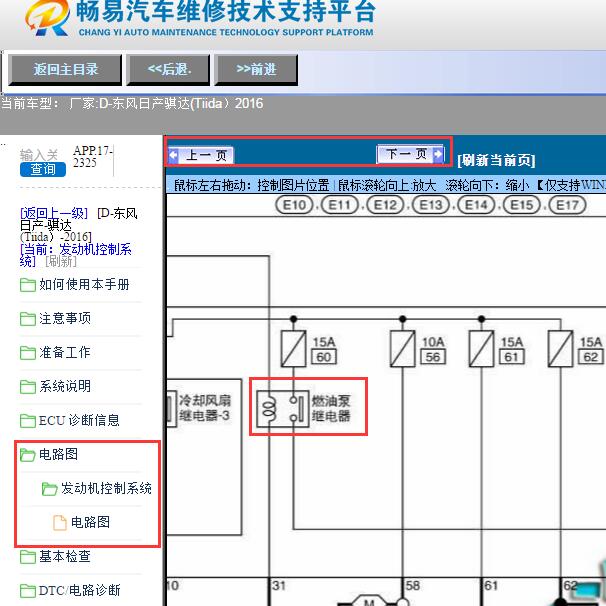Click the E15 connector label
The image size is (606, 606).
click(522, 205)
